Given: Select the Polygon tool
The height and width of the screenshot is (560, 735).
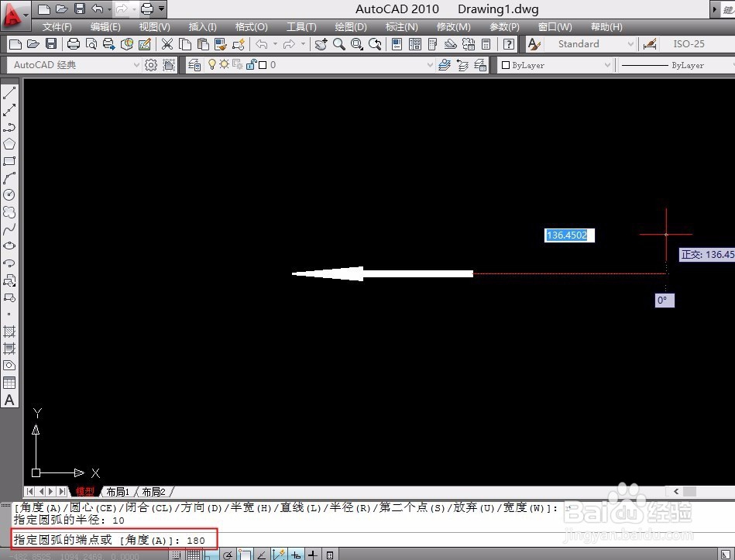Looking at the screenshot, I should click(9, 144).
